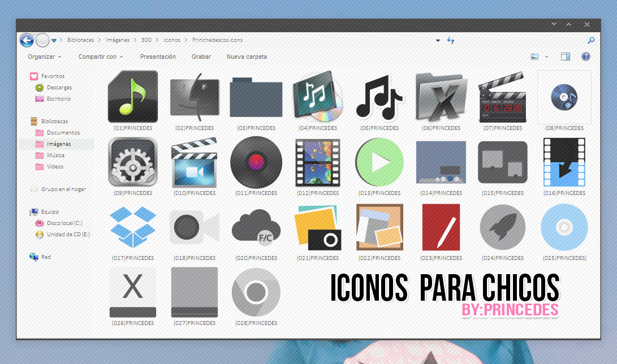Select the (011)PRINCEDES vinyl record icon
The width and height of the screenshot is (617, 364).
pos(256,162)
